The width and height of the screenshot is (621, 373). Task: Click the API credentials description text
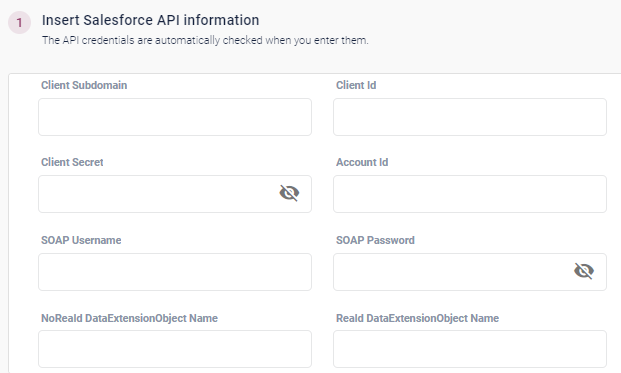pos(205,40)
